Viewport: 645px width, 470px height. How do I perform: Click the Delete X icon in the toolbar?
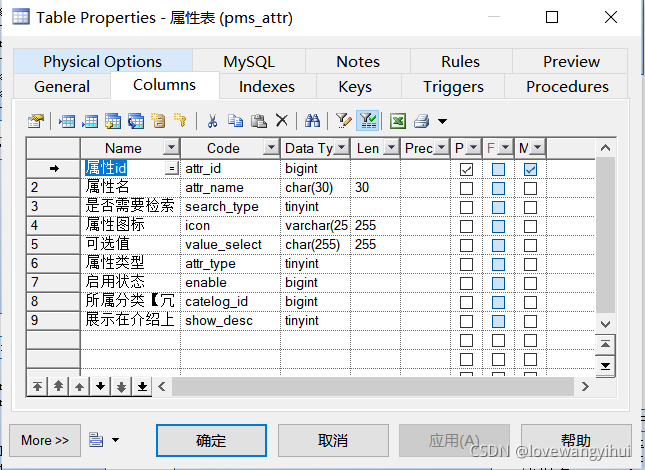[x=282, y=120]
